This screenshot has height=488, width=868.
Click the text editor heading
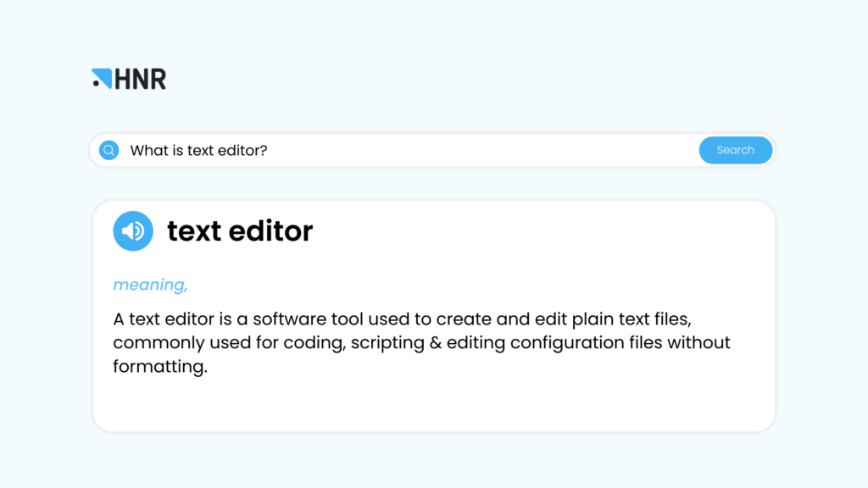240,230
